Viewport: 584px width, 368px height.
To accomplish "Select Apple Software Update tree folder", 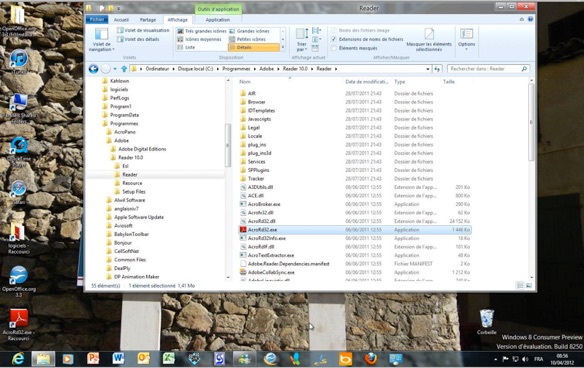I will coord(135,217).
